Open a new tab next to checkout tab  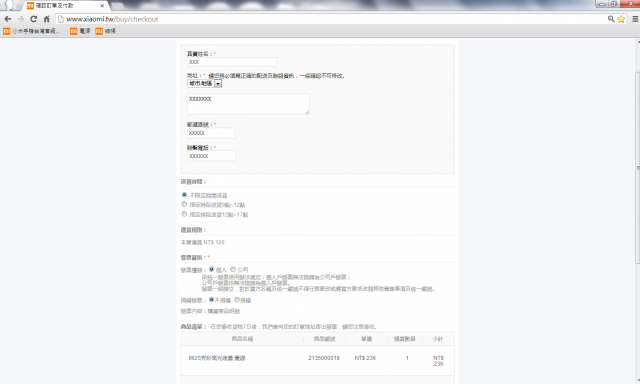point(117,6)
